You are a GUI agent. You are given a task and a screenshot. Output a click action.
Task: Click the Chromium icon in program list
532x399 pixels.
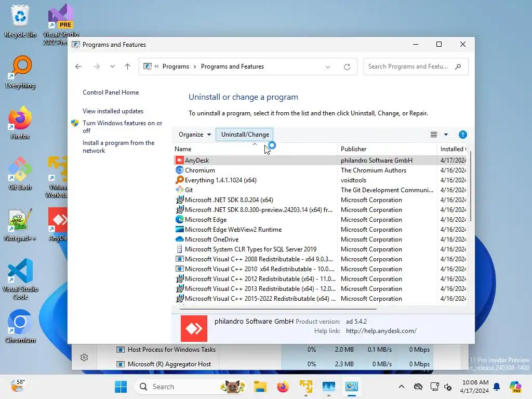(x=179, y=170)
